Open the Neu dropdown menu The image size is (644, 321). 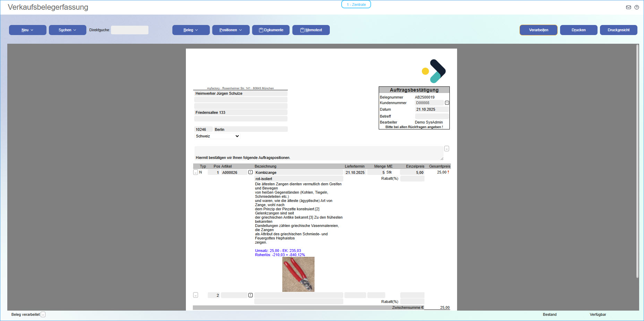(x=28, y=30)
